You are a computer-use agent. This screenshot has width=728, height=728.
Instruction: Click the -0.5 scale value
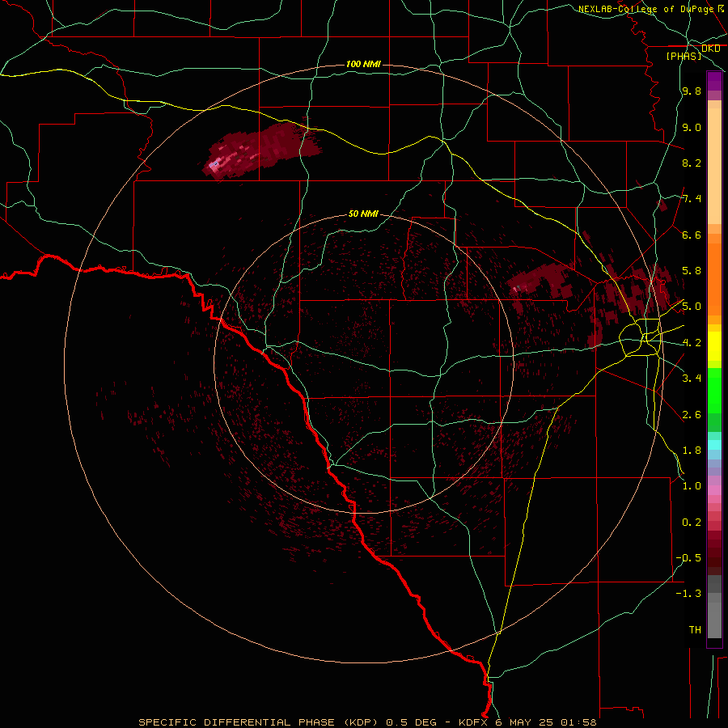(x=688, y=557)
